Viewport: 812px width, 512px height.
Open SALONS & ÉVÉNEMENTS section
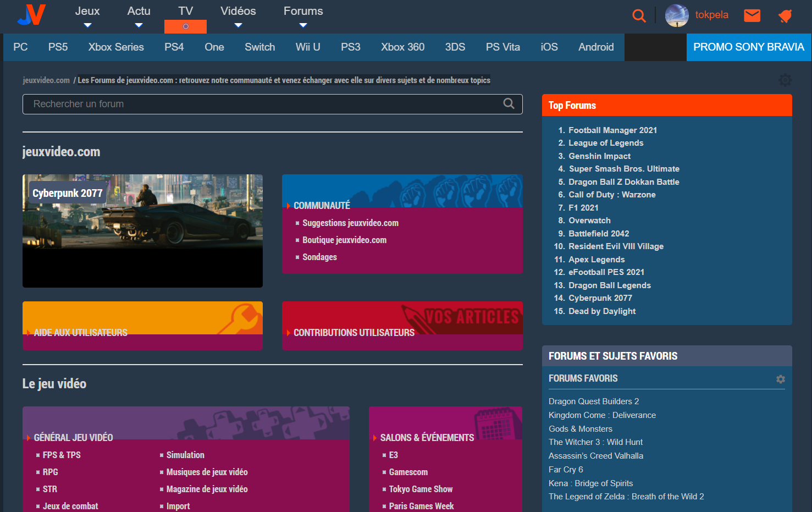427,438
